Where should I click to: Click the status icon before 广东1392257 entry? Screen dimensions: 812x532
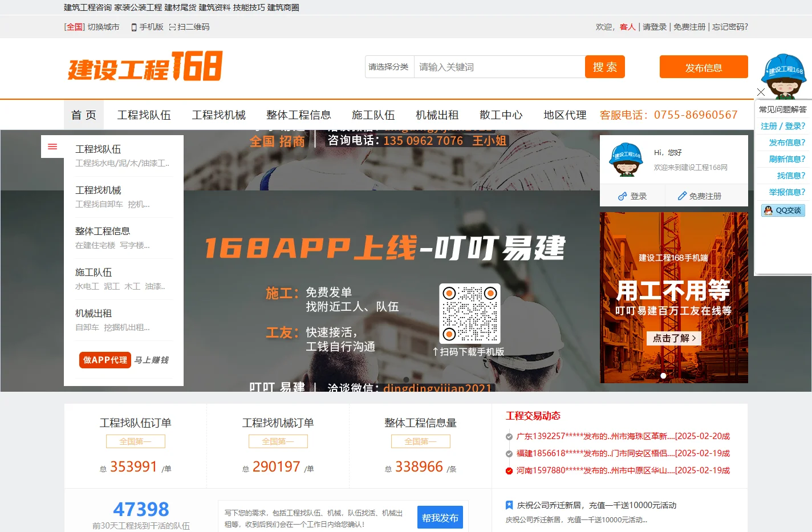tap(509, 437)
